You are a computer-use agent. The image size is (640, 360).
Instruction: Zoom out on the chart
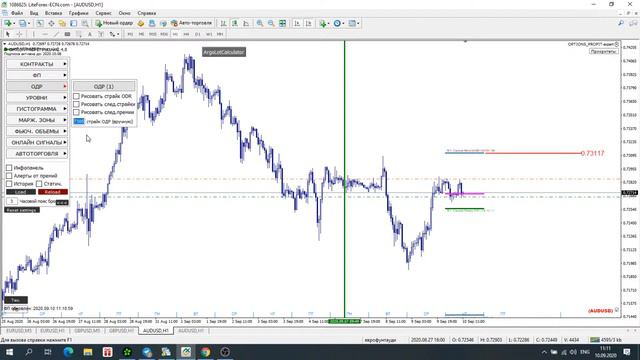[271, 23]
